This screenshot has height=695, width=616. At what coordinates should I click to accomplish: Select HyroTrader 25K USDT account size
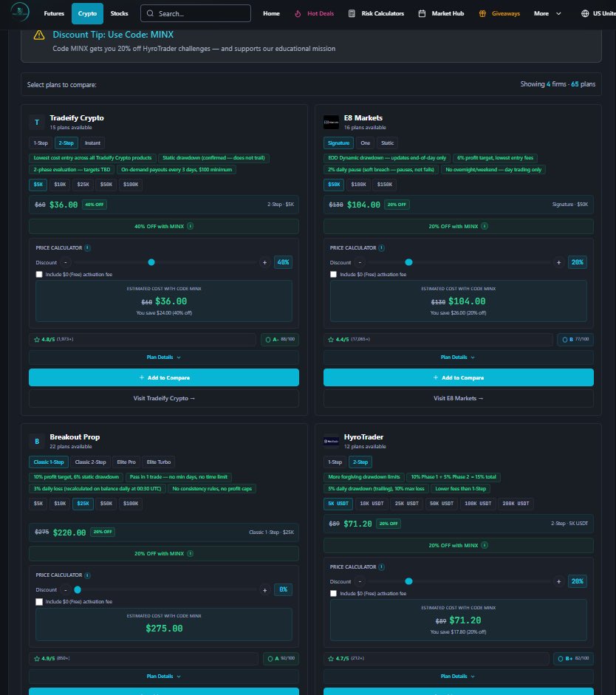click(x=407, y=504)
